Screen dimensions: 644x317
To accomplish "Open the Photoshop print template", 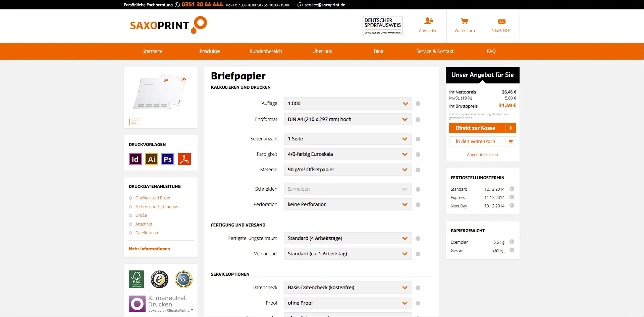I will [x=167, y=159].
